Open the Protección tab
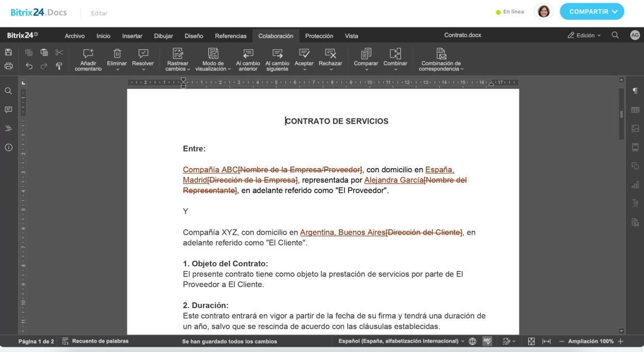Screen dimensions: 644x352 click(319, 36)
